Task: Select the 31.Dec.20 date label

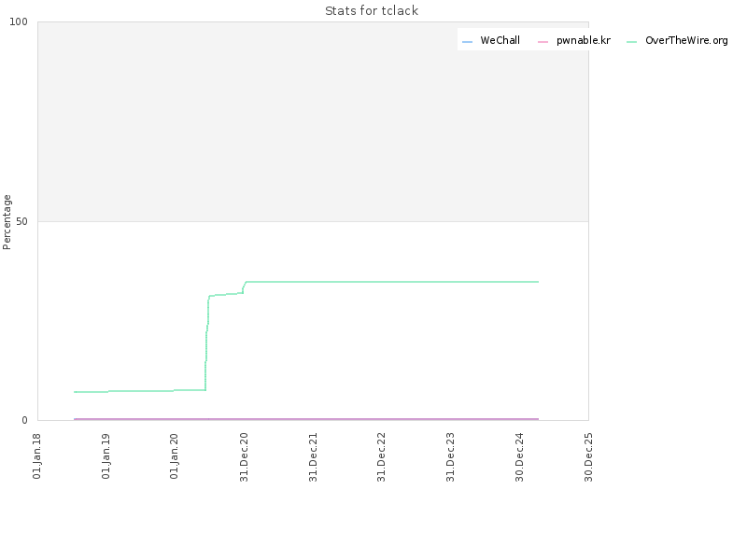Action: tap(244, 457)
